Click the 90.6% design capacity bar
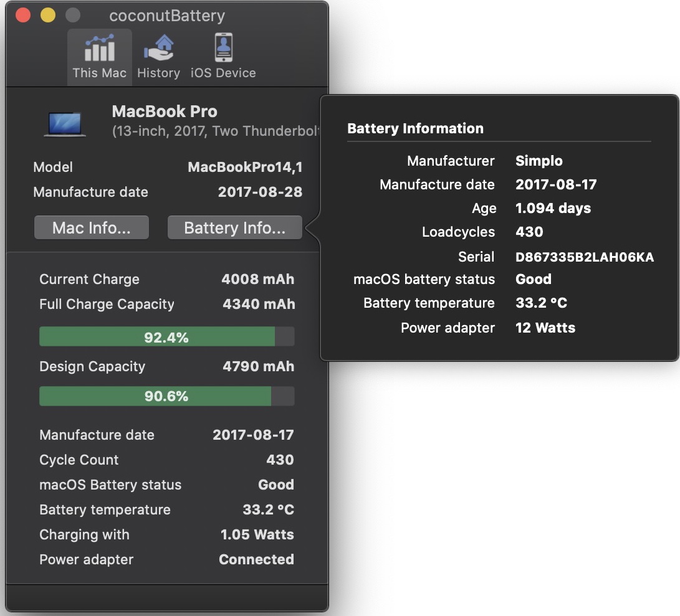 coord(166,396)
